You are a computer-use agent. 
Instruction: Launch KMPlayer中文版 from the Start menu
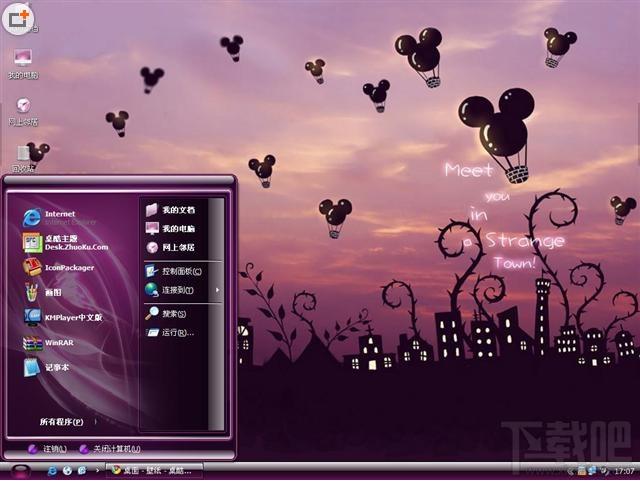62,317
